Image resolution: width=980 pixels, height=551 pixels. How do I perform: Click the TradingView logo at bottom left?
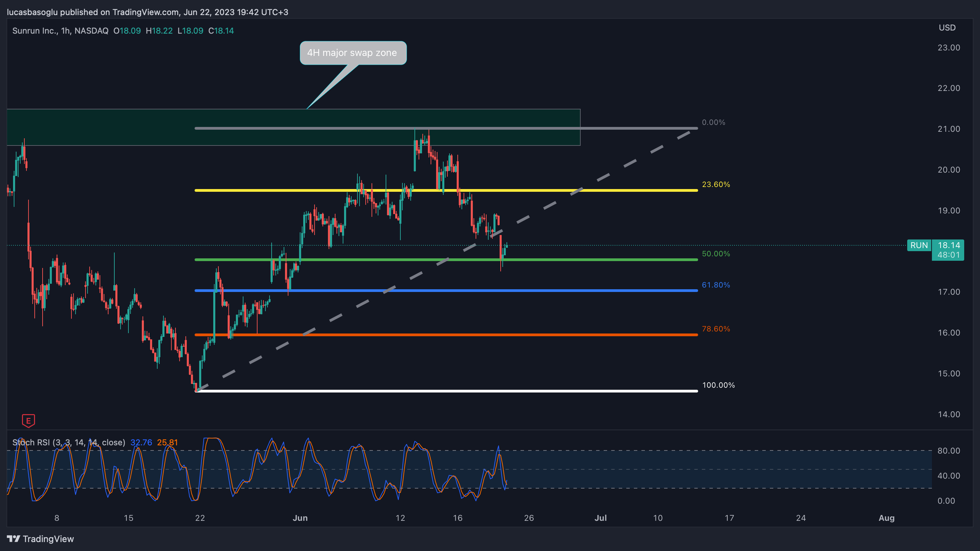pyautogui.click(x=40, y=539)
